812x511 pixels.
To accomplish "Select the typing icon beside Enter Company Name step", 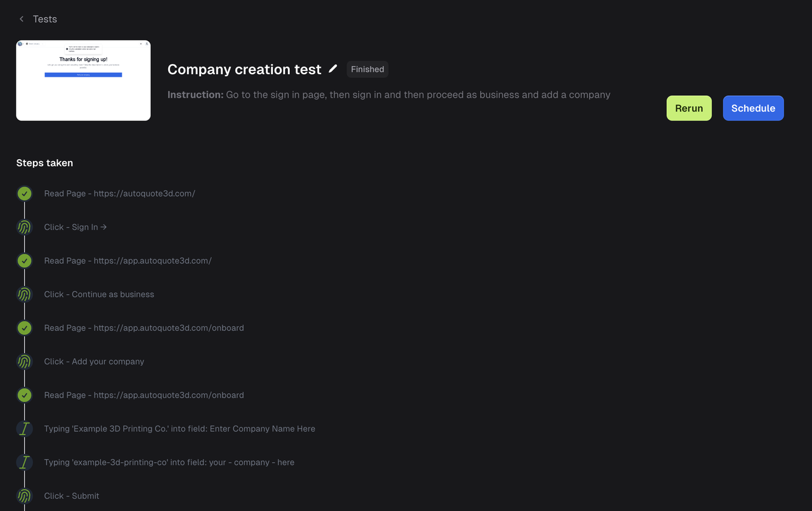I will point(24,429).
